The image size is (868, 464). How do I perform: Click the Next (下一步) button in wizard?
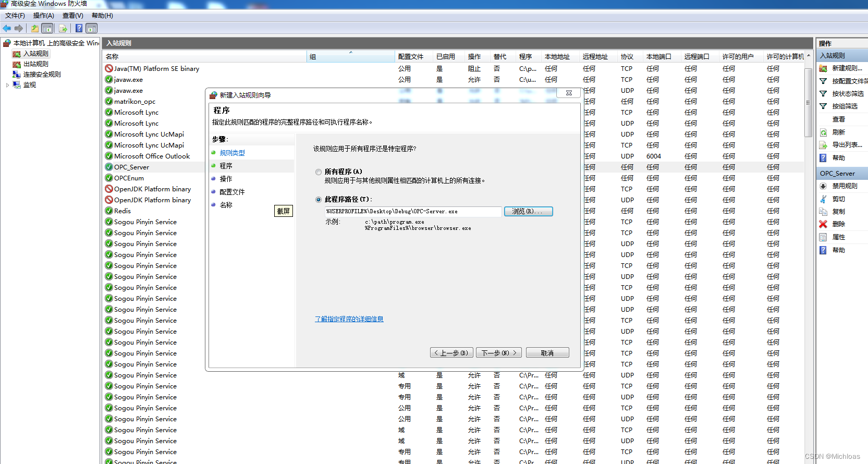point(498,353)
